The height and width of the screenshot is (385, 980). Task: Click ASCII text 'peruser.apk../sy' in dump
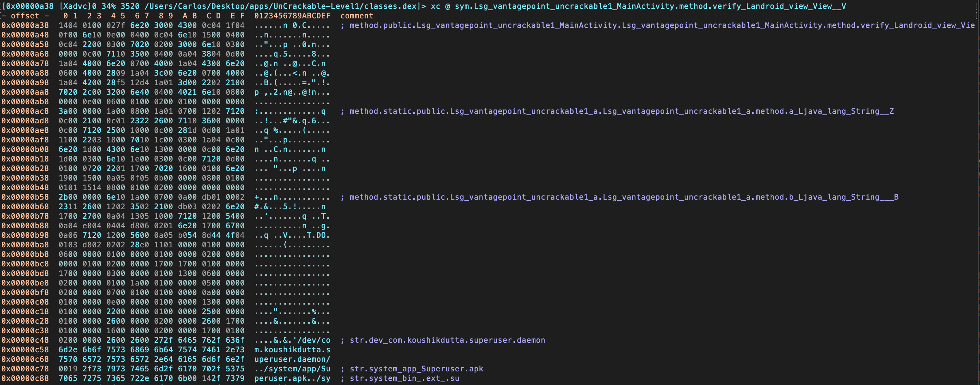(292, 378)
